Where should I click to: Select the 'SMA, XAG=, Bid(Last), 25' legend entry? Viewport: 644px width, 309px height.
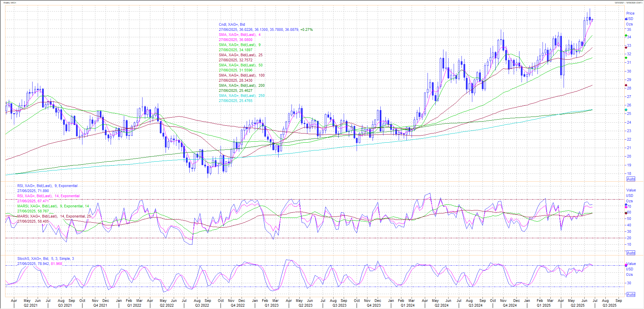pos(241,55)
